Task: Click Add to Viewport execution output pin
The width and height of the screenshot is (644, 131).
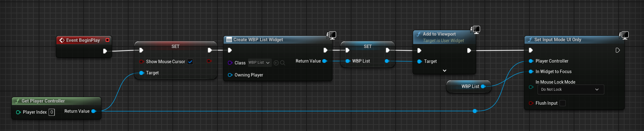Action: tap(469, 50)
